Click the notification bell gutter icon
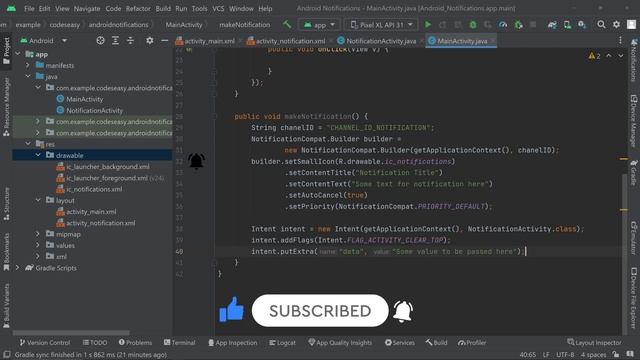640x360 pixels. coord(196,161)
